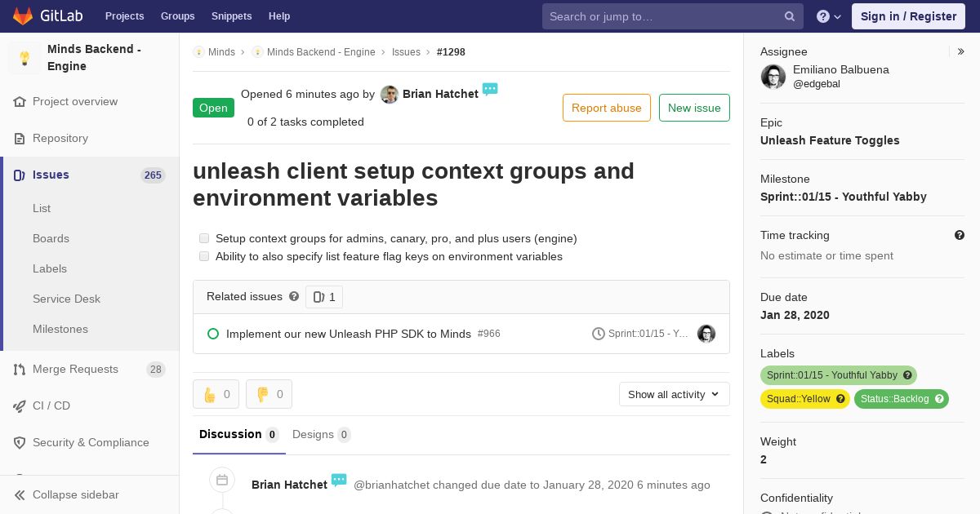Click the clock icon next to Sprint::01/15 milestone
Viewport: 980px width, 514px height.
point(599,334)
